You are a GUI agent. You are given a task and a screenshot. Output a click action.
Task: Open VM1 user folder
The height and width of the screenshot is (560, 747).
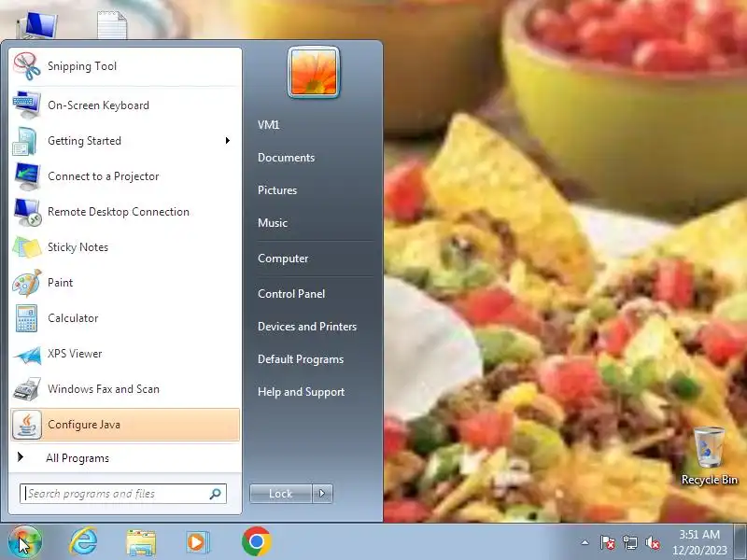[269, 125]
